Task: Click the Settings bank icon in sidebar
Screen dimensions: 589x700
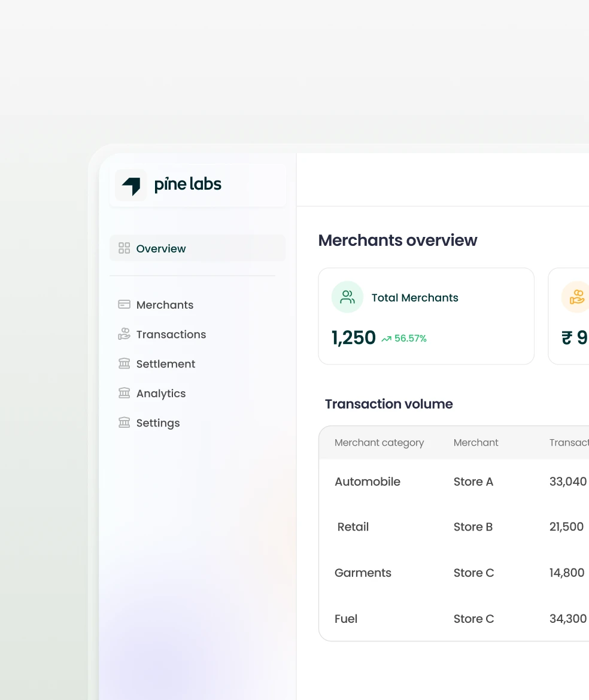Action: (x=124, y=422)
